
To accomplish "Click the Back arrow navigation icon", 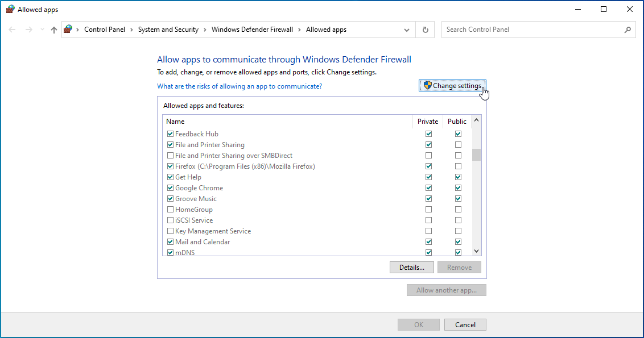I will (x=13, y=30).
